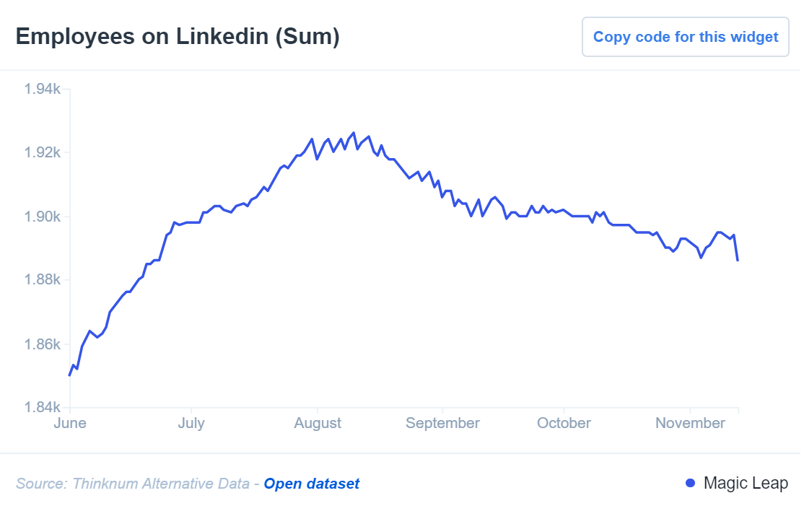Click the 1.86k y-axis label

43,344
